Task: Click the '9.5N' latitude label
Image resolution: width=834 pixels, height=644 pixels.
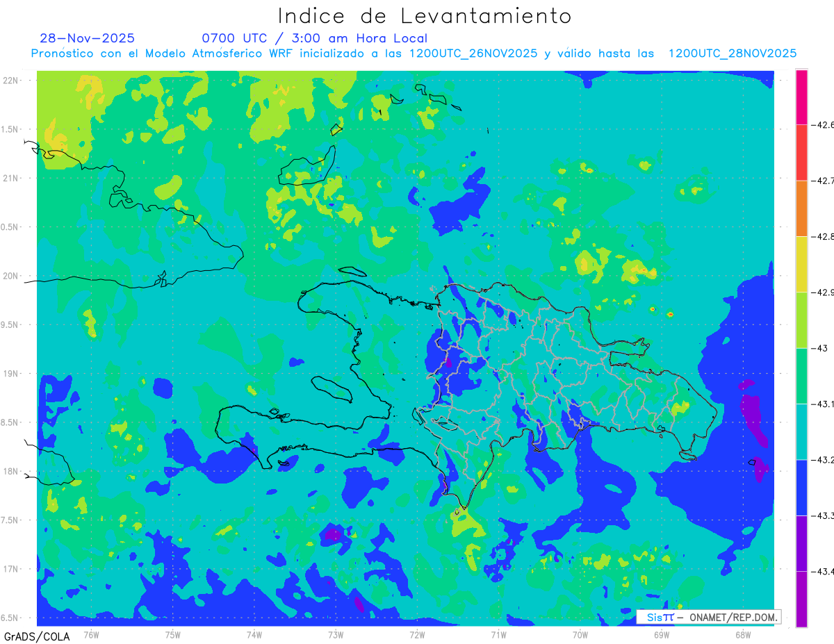Action: [10, 324]
